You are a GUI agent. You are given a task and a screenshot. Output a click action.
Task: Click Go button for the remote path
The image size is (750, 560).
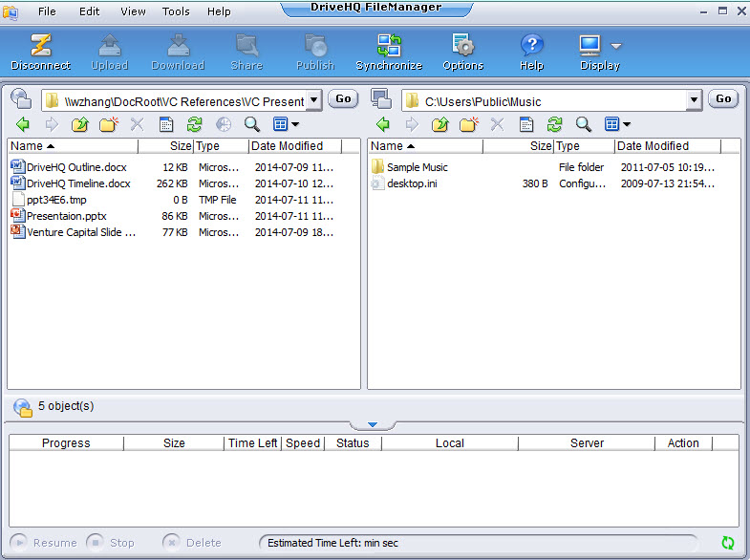pos(343,99)
